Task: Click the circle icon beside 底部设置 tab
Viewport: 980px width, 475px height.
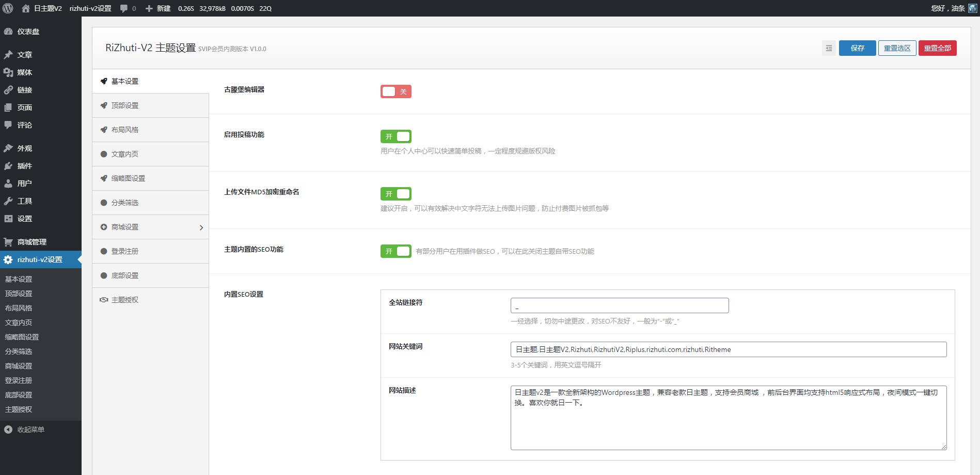Action: click(x=104, y=275)
